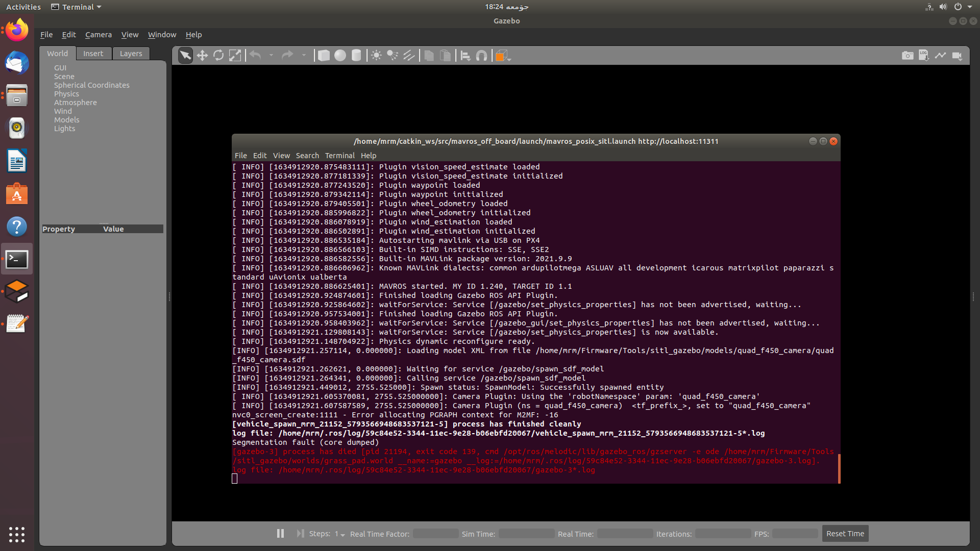Add a directional light

(409, 56)
